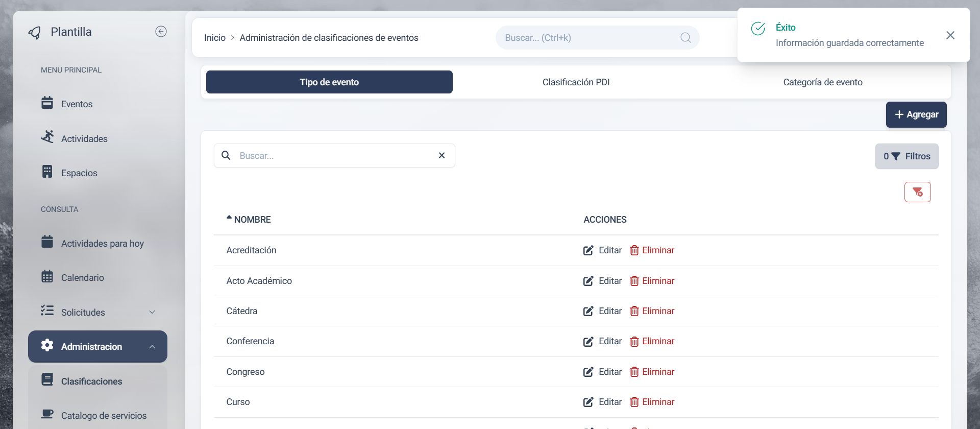Image resolution: width=980 pixels, height=429 pixels.
Task: Click the Agregar button
Action: 916,114
